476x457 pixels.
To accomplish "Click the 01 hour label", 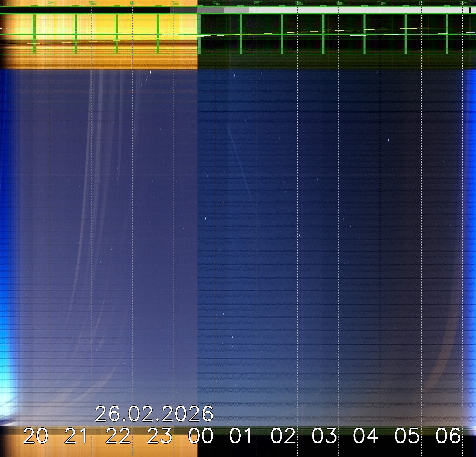I will click(x=242, y=436).
